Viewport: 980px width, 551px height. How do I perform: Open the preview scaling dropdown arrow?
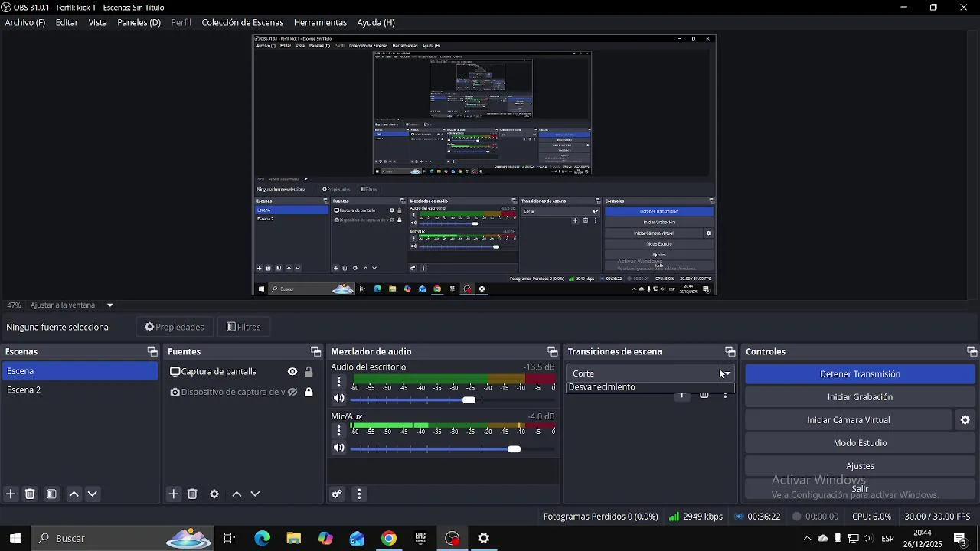pyautogui.click(x=109, y=305)
